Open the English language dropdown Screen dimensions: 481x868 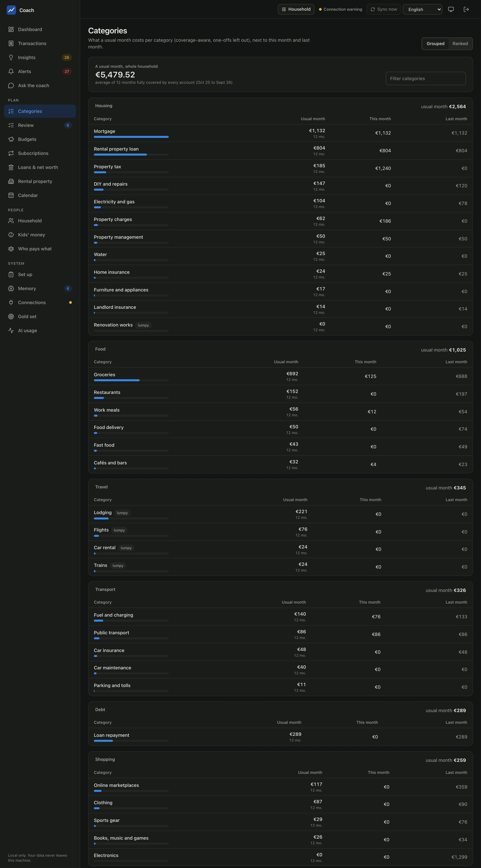(422, 10)
